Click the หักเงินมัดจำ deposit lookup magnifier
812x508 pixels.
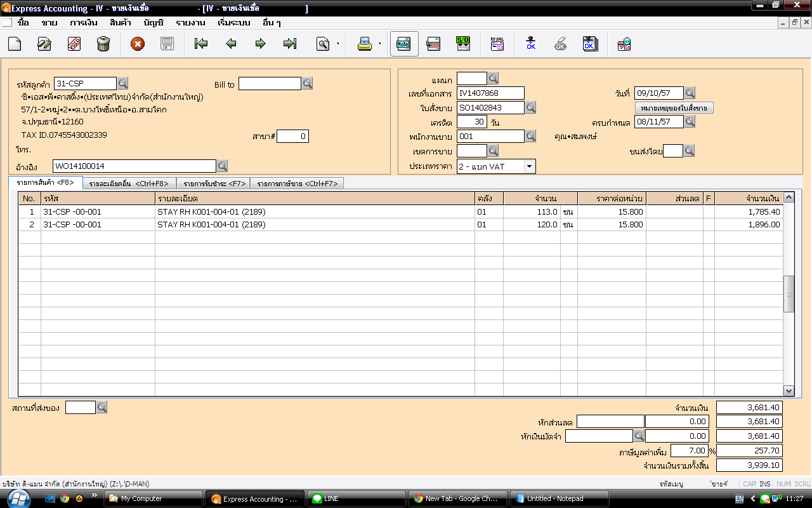tap(639, 436)
